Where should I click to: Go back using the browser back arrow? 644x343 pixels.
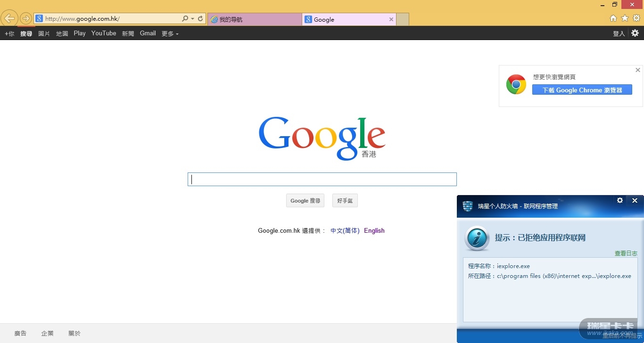coord(9,19)
